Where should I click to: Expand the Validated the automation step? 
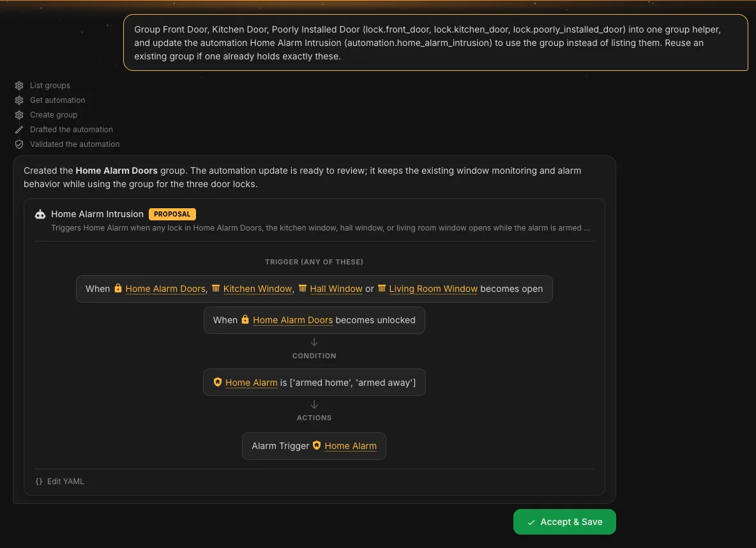tap(67, 144)
